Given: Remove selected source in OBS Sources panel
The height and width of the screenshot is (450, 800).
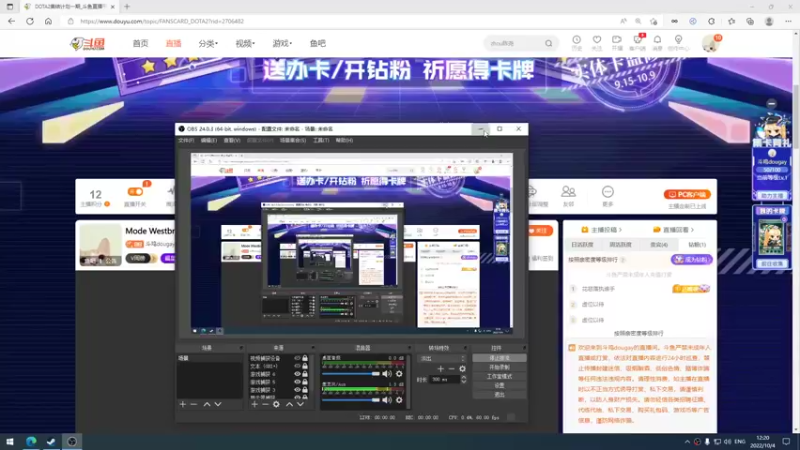Looking at the screenshot, I should point(265,404).
